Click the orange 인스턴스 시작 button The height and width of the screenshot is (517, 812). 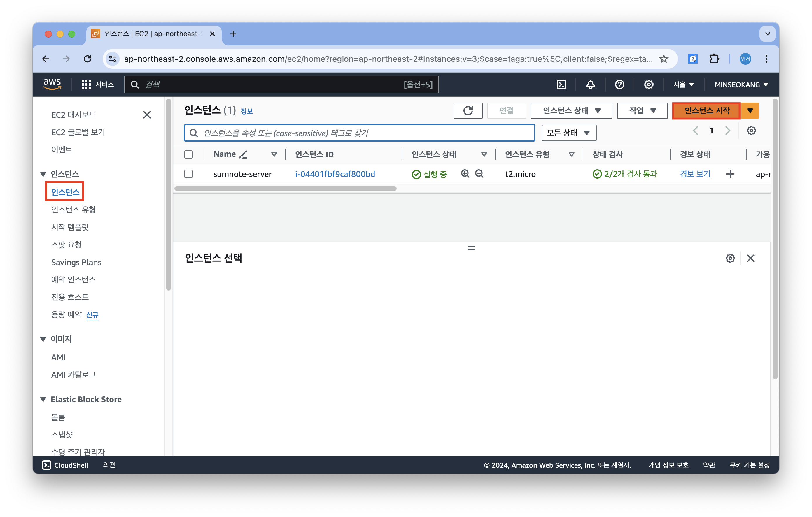(x=706, y=110)
